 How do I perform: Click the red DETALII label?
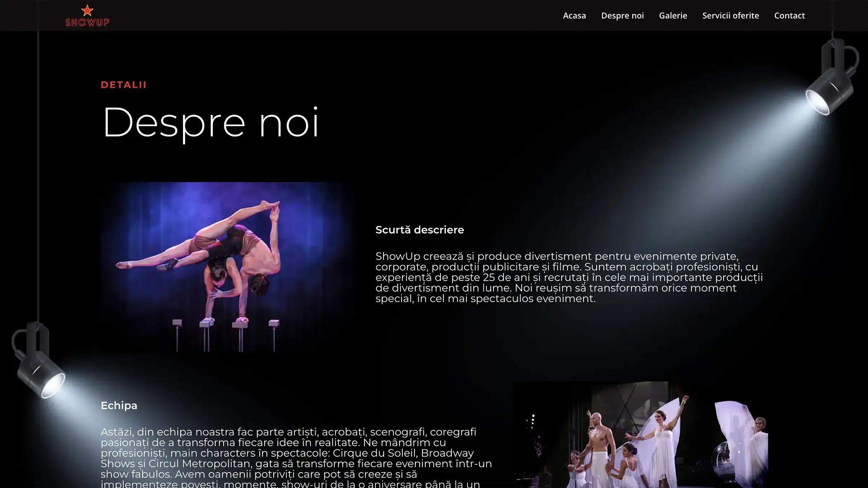click(123, 85)
